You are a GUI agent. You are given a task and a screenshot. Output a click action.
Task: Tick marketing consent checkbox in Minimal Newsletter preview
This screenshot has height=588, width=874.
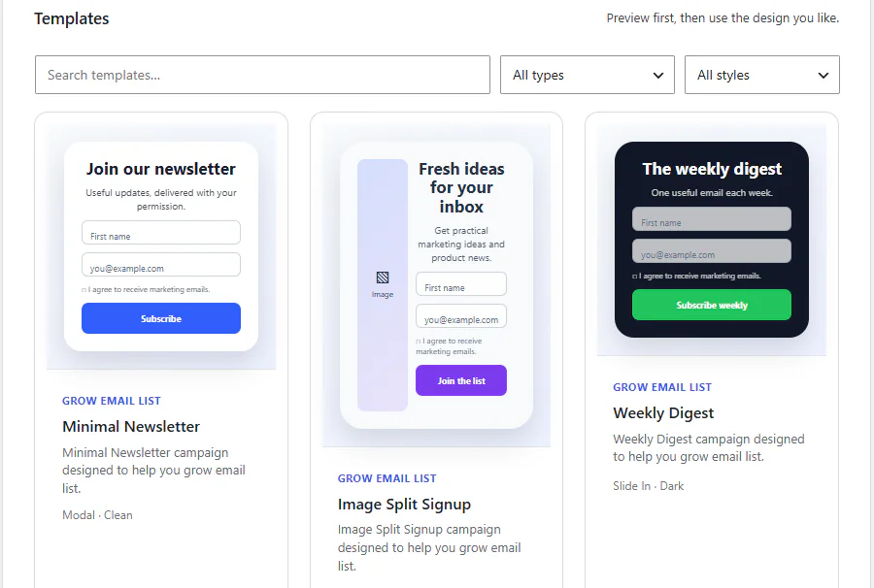point(84,290)
